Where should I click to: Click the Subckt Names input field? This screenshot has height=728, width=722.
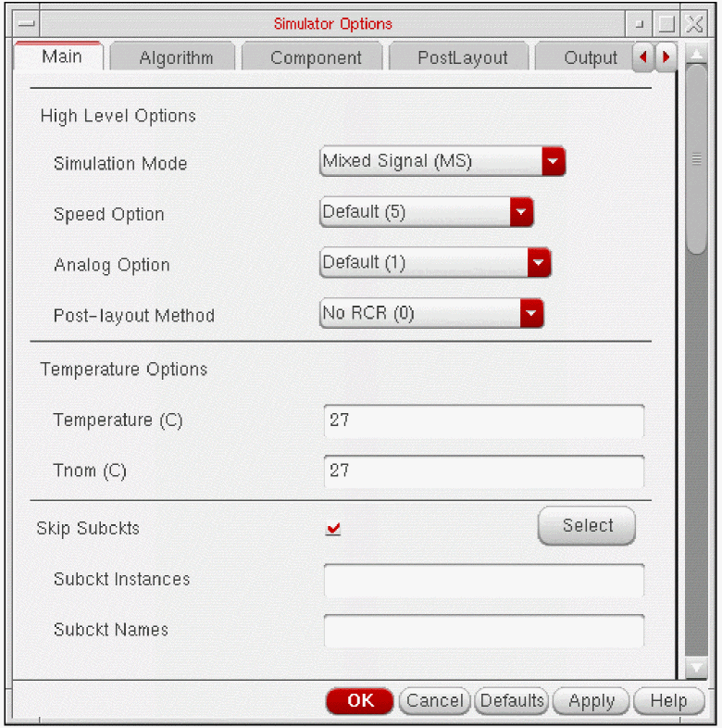pyautogui.click(x=484, y=631)
